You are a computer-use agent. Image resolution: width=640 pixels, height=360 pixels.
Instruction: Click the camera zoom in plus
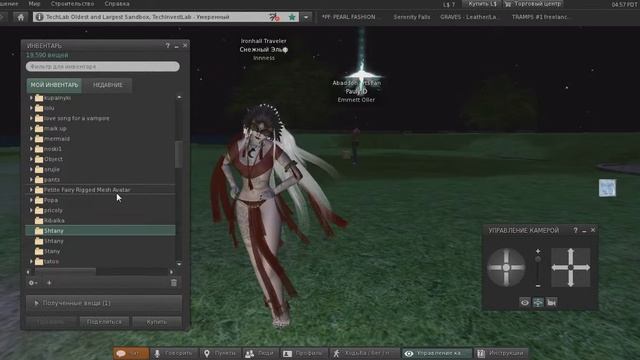pyautogui.click(x=538, y=251)
